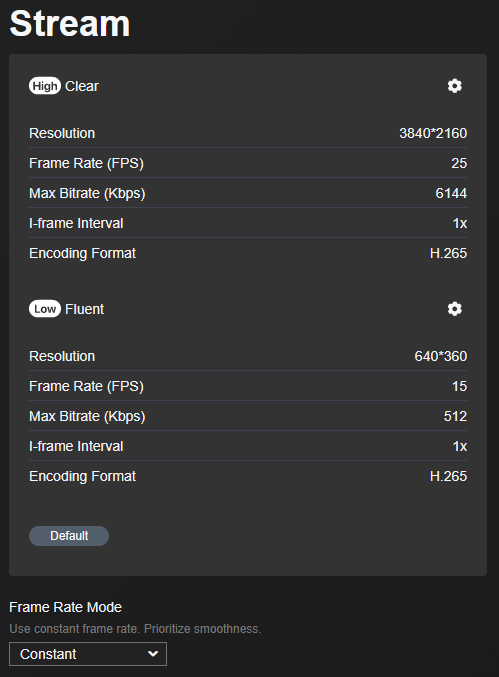Select the Clear stream Frame Rate value 25
Screen dimensions: 499x677
tap(459, 163)
